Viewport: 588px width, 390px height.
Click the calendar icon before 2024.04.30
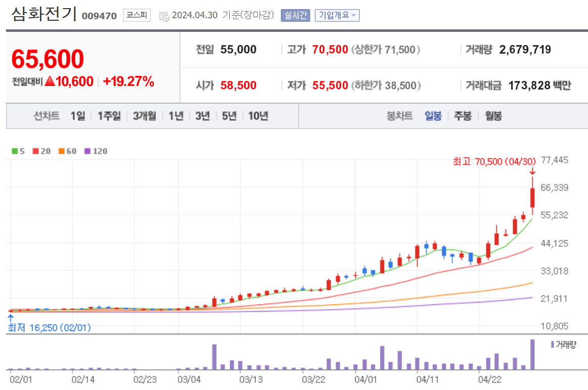pyautogui.click(x=164, y=16)
